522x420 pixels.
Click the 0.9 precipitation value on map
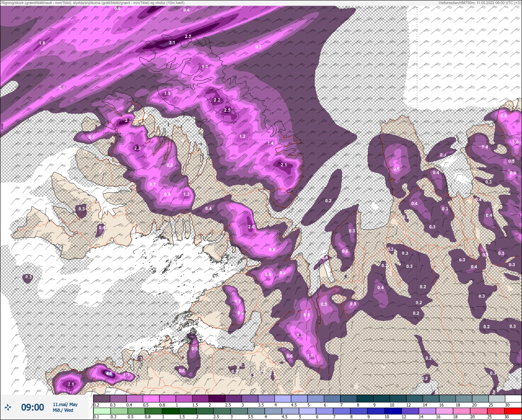pyautogui.click(x=268, y=274)
